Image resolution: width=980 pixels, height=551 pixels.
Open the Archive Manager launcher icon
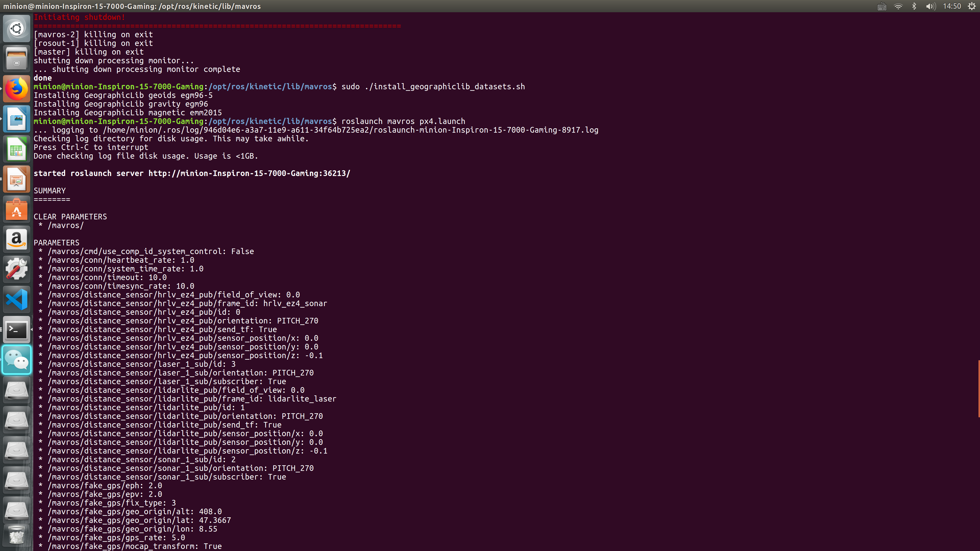coord(16,58)
